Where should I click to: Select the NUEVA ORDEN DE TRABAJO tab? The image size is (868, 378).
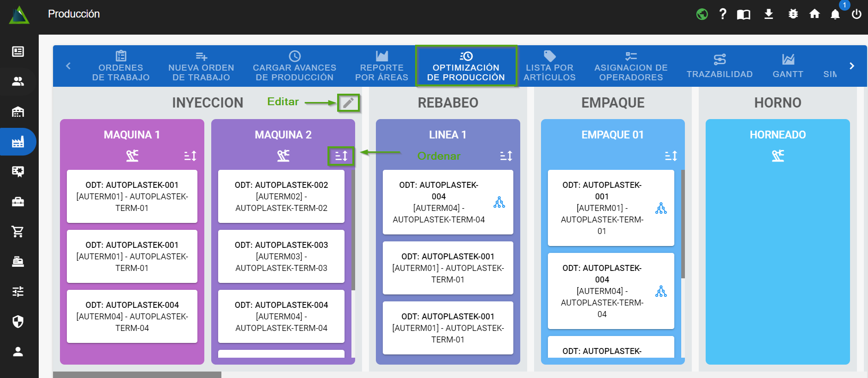201,66
